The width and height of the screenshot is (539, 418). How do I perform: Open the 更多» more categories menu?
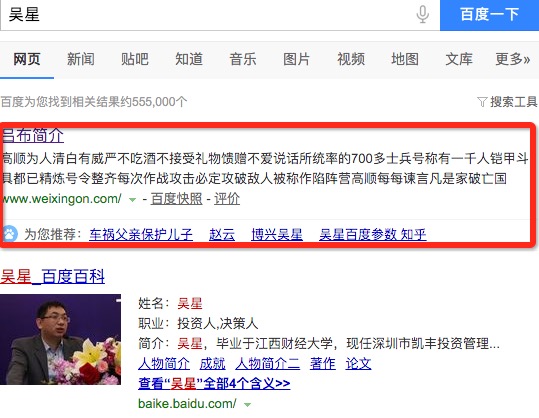tap(513, 59)
